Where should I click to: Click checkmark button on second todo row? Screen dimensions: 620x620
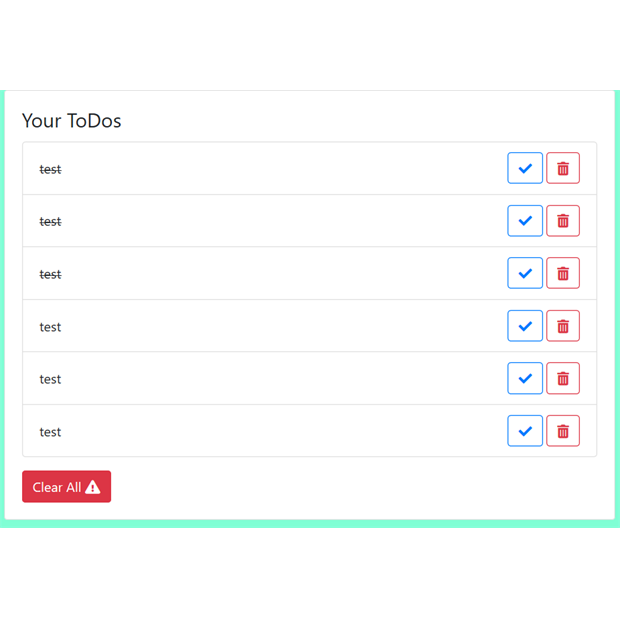[x=525, y=221]
